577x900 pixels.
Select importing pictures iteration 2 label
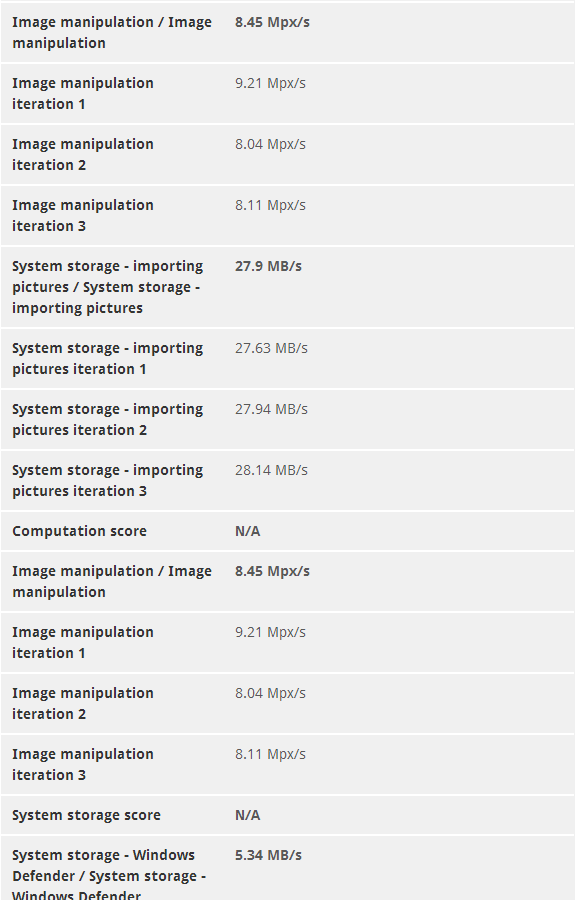[107, 420]
